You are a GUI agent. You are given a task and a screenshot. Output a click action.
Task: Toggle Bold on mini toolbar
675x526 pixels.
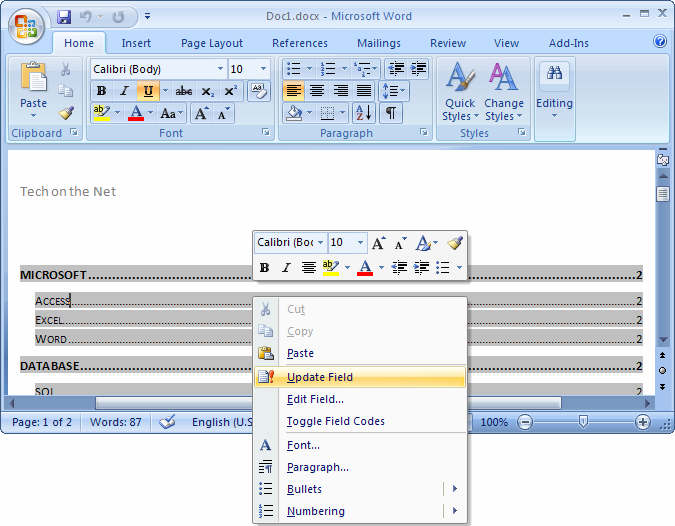(x=264, y=267)
